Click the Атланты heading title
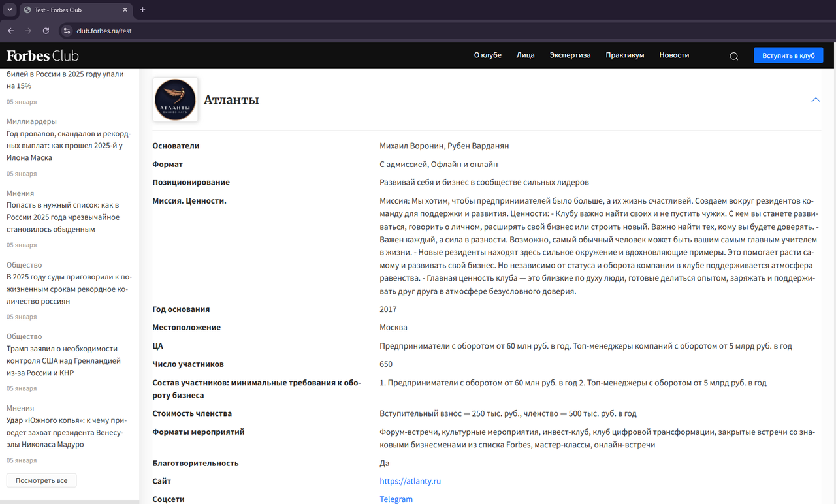 tap(231, 100)
